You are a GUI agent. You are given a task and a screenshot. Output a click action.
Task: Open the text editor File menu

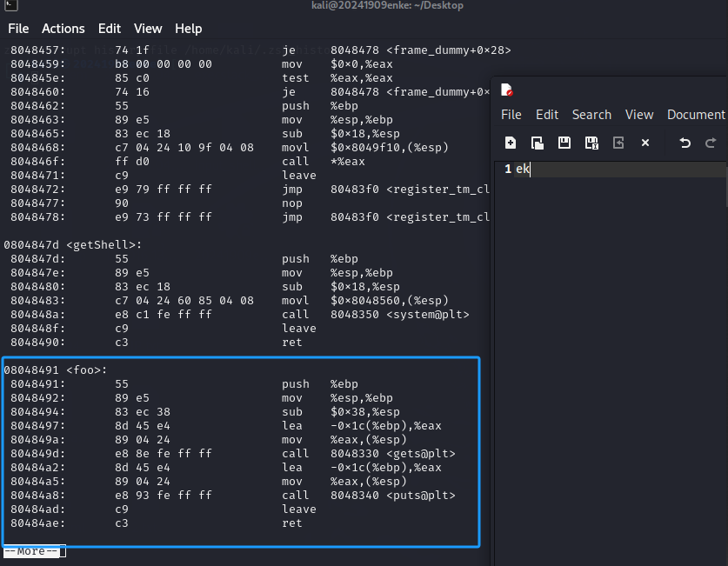pos(511,115)
